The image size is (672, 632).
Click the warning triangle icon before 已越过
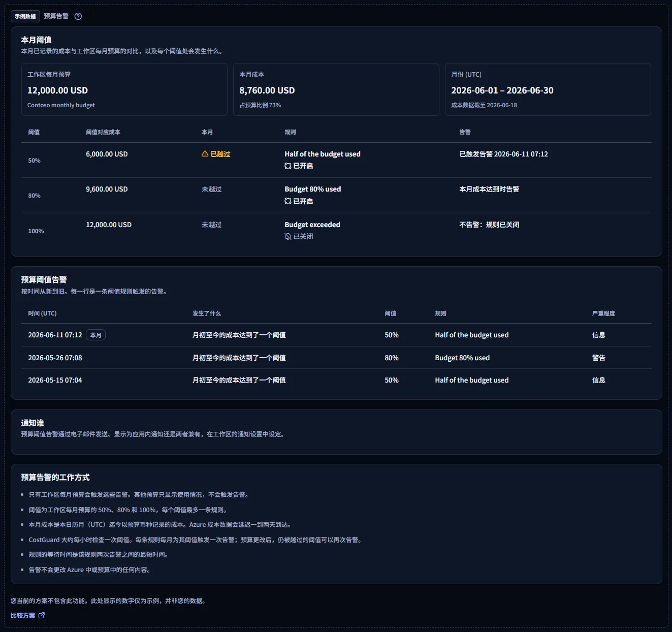(x=205, y=154)
